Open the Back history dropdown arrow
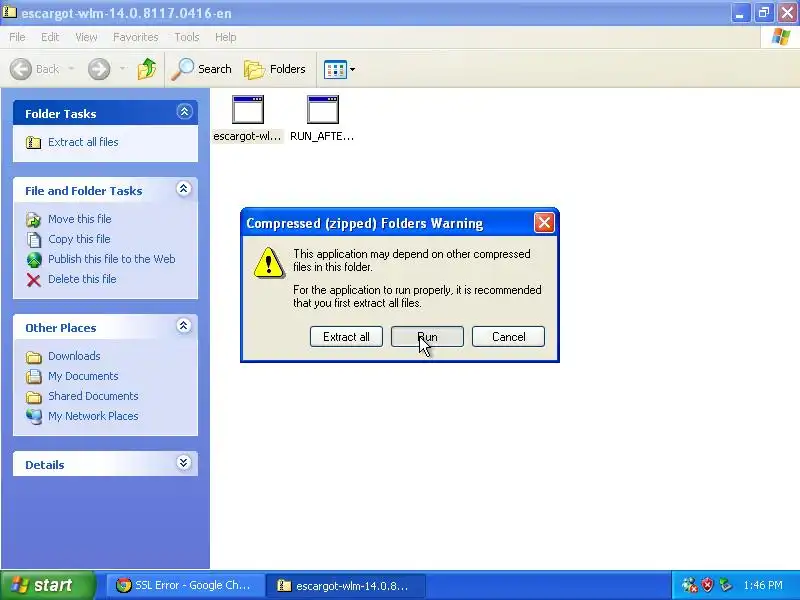The height and width of the screenshot is (600, 800). pyautogui.click(x=71, y=69)
